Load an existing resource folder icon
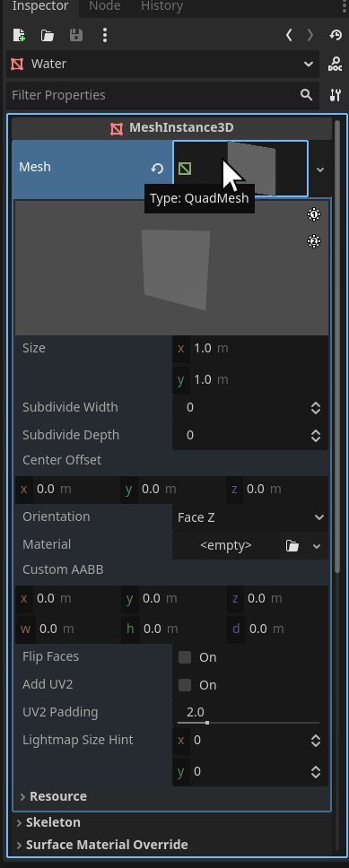The height and width of the screenshot is (868, 349). (x=48, y=36)
